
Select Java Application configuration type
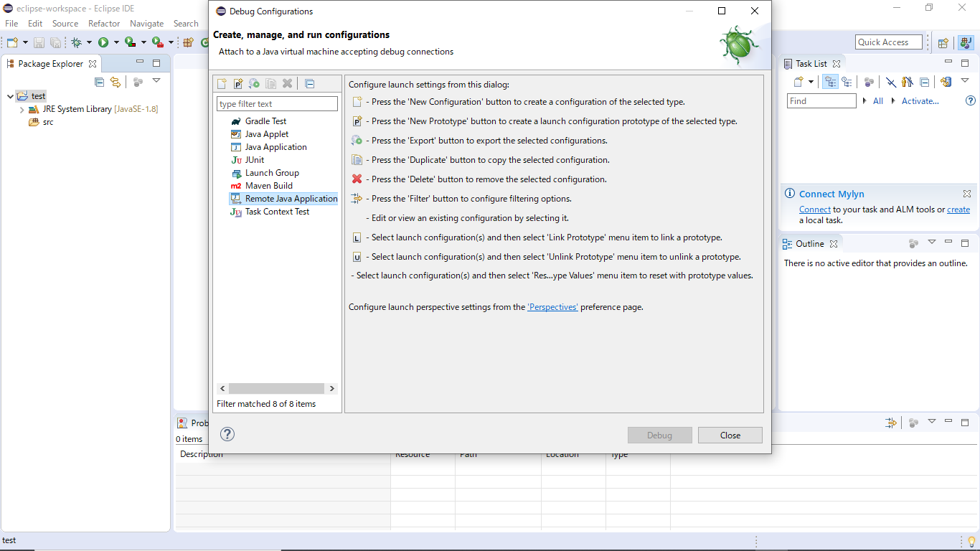[275, 147]
